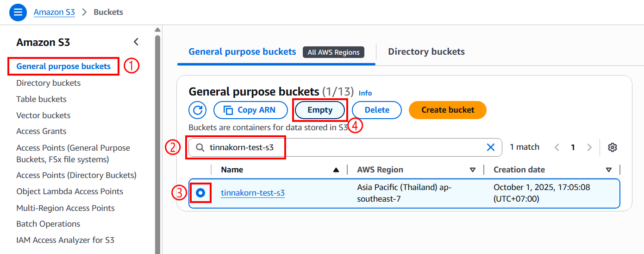Screen dimensions: 644x254
Task: Open table preferences gear icon
Action: click(613, 147)
